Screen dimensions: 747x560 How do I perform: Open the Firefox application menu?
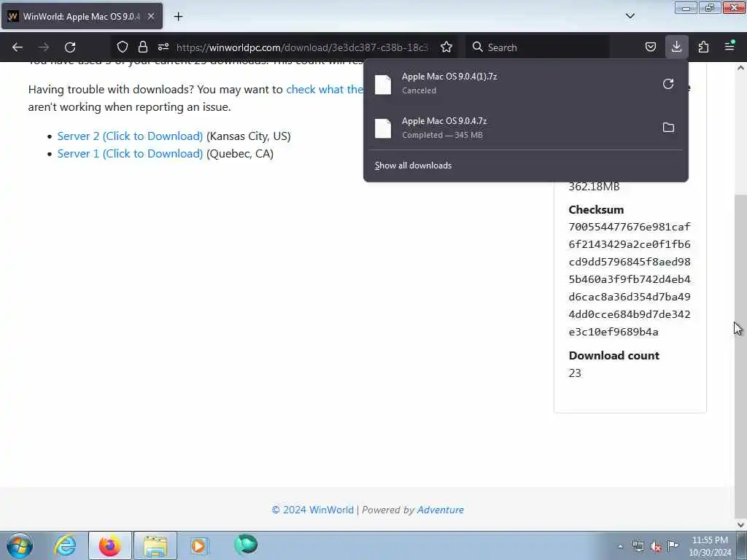pos(729,47)
